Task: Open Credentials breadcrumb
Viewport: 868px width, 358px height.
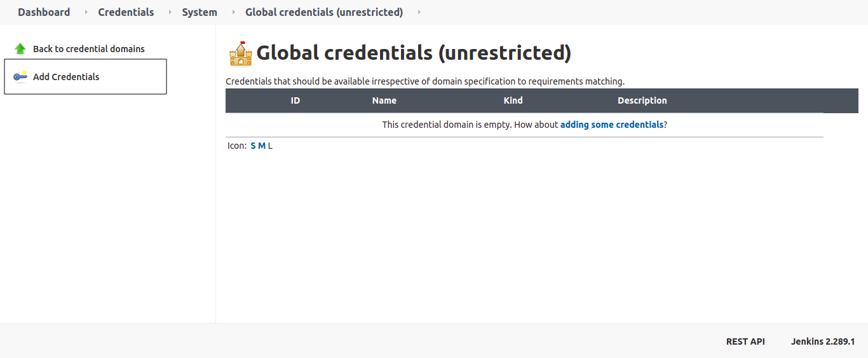Action: [x=126, y=12]
